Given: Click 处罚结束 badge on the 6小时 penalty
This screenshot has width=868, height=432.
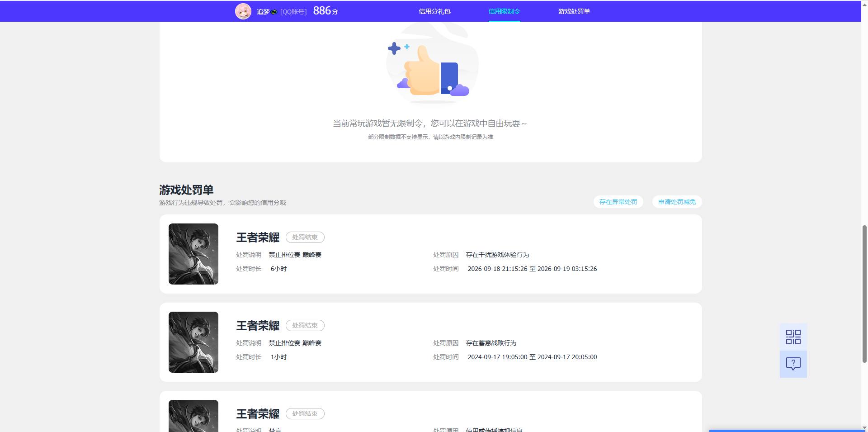Looking at the screenshot, I should tap(305, 237).
